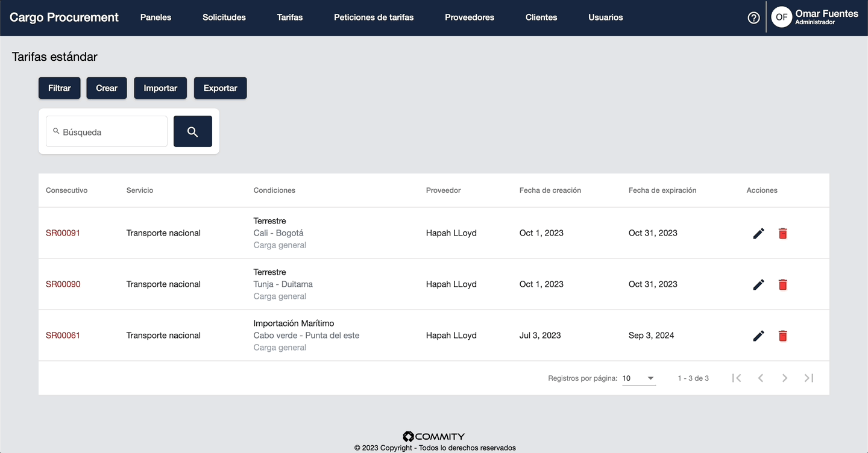Remove the SR00061 rate using trash icon
The width and height of the screenshot is (868, 453).
[x=782, y=336]
